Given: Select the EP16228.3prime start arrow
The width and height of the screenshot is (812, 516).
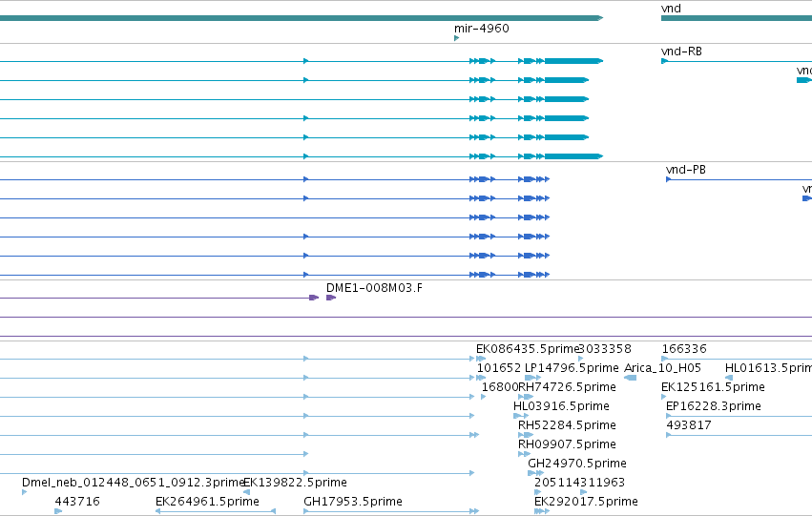Looking at the screenshot, I should (x=669, y=416).
